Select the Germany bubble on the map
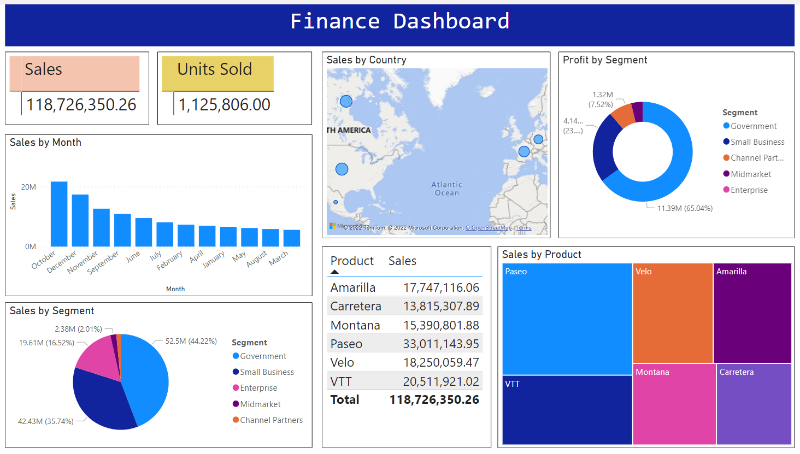Viewport: 800px width, 454px height. coord(538,139)
